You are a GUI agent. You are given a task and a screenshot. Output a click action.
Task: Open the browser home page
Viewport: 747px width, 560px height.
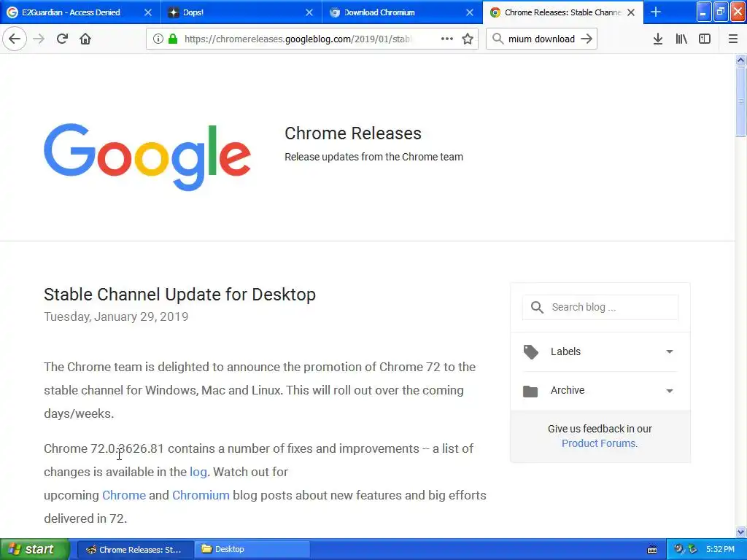[85, 39]
